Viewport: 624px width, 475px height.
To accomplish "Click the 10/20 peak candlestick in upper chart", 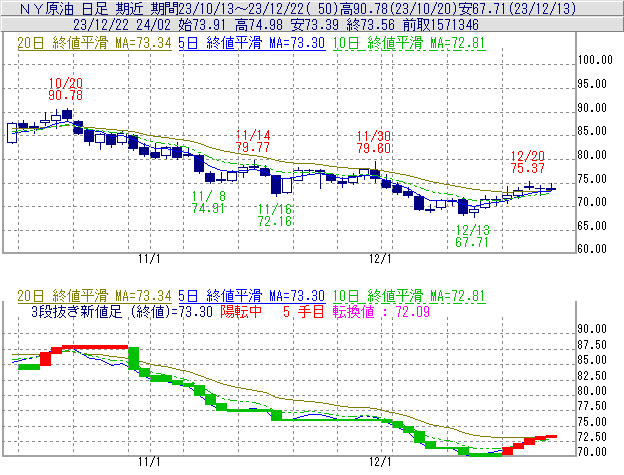I will (x=67, y=115).
